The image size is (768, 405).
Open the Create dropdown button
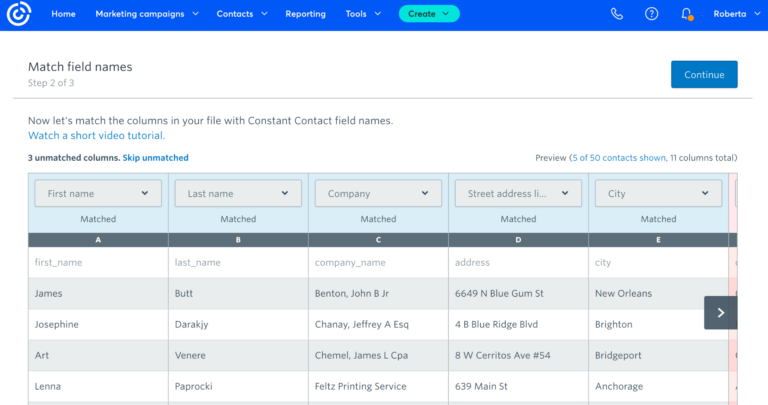click(x=429, y=14)
